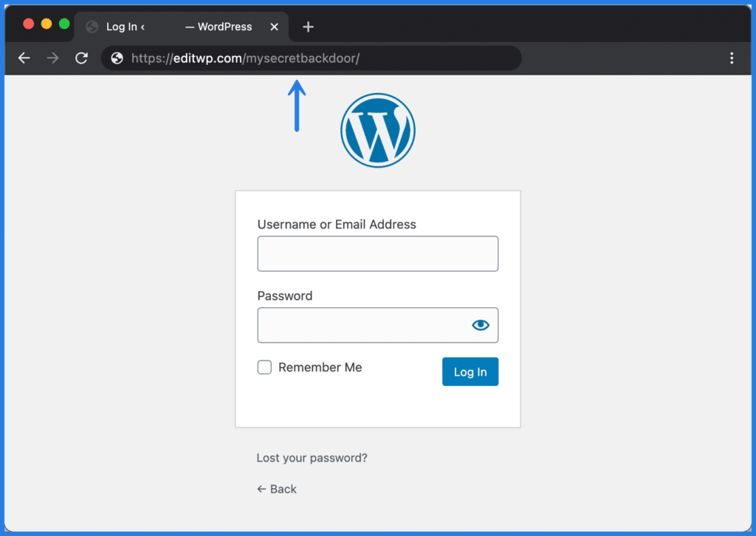Click the globe site info icon
Image resolution: width=756 pixels, height=536 pixels.
click(x=117, y=58)
